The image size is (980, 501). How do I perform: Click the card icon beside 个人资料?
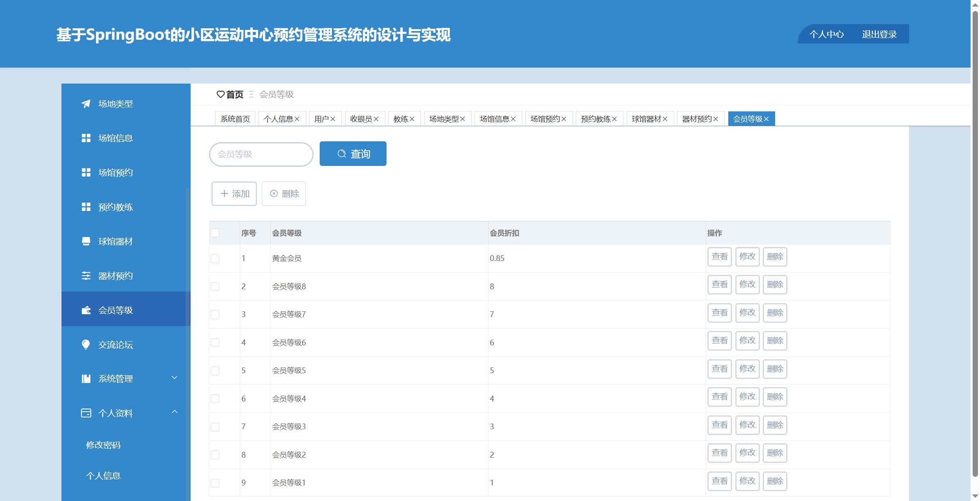tap(86, 413)
